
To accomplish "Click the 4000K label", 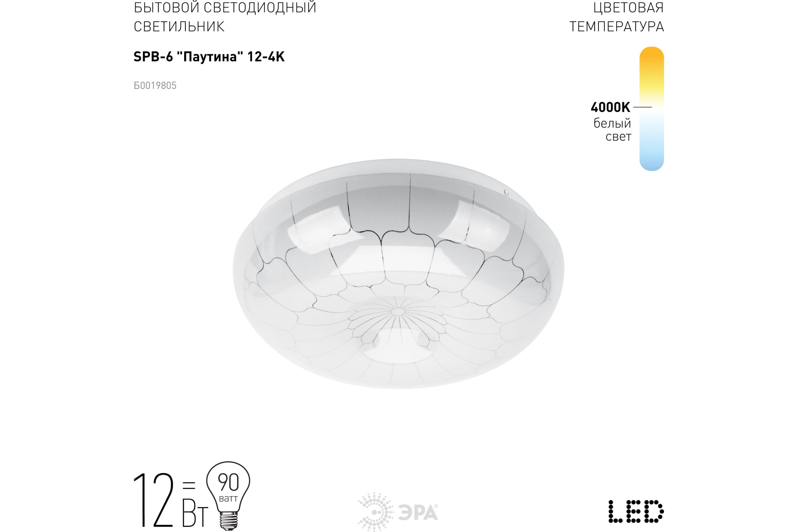I will click(x=610, y=107).
